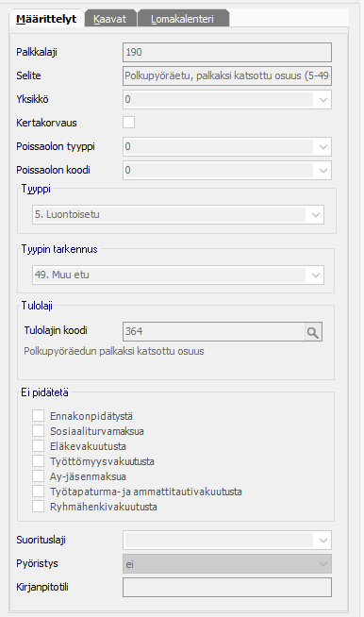The image size is (364, 617).
Task: Click the Palkkalaji field with 190
Action: 227,52
